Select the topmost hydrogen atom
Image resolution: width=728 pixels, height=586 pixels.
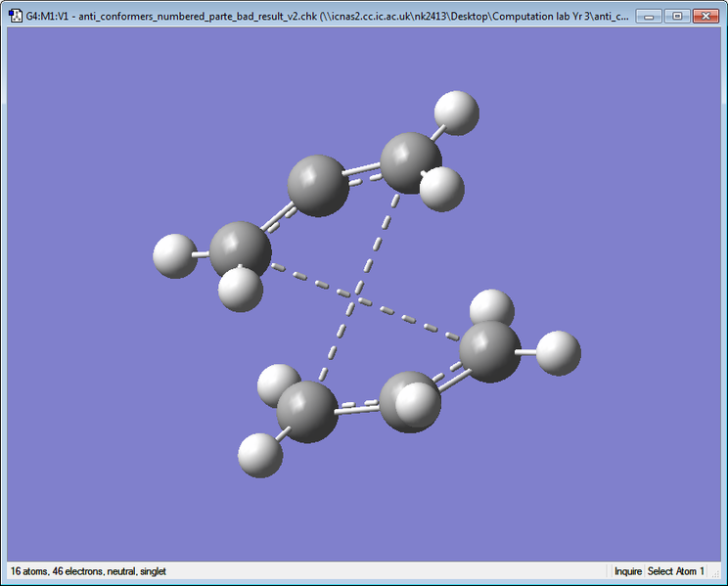point(457,113)
